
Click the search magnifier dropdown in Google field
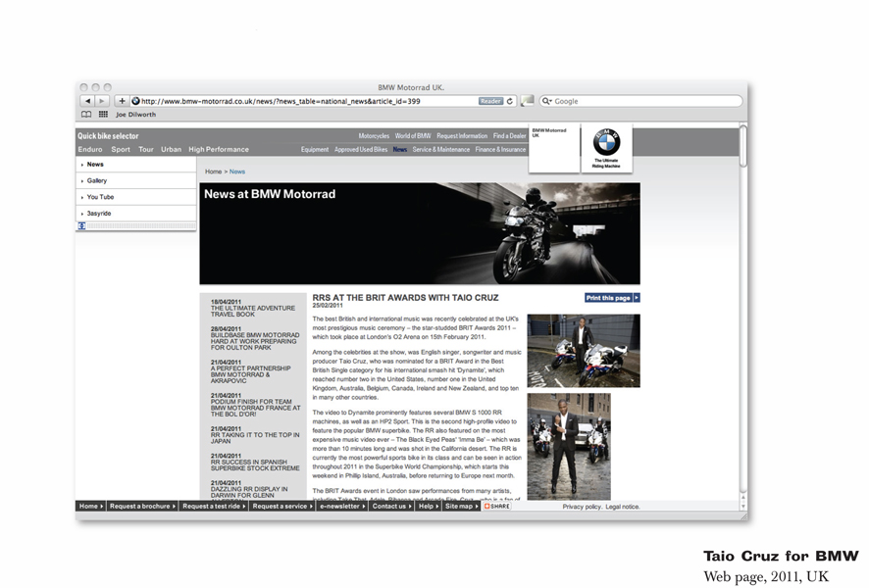(547, 101)
